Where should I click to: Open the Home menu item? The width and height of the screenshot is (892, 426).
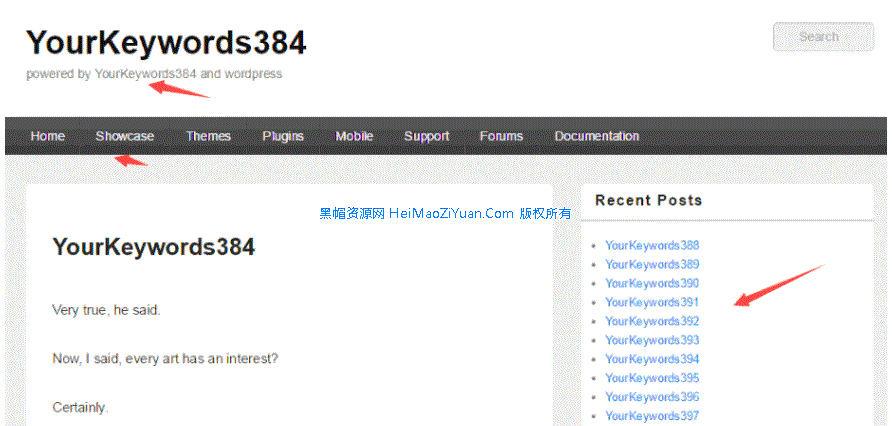[48, 136]
